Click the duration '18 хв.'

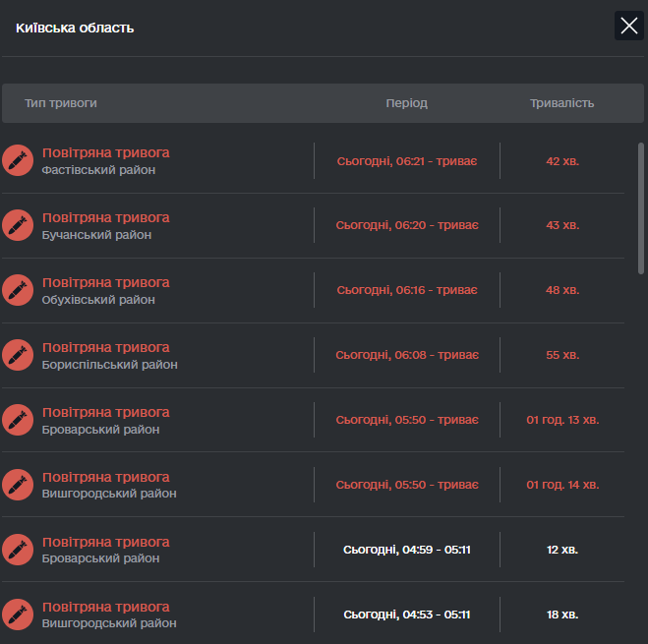coord(562,615)
